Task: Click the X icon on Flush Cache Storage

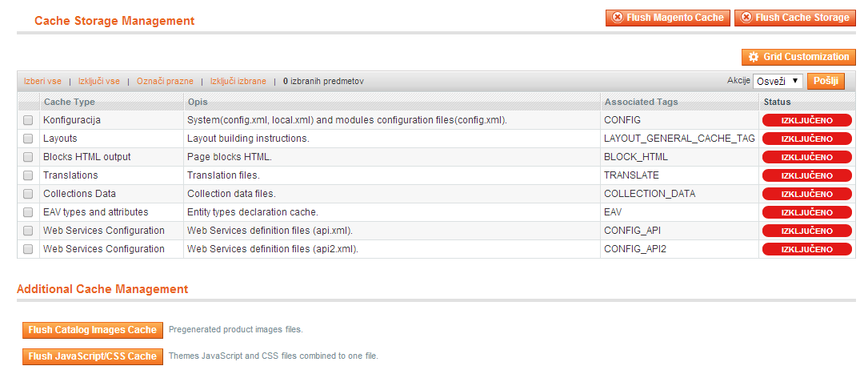Action: [x=746, y=18]
